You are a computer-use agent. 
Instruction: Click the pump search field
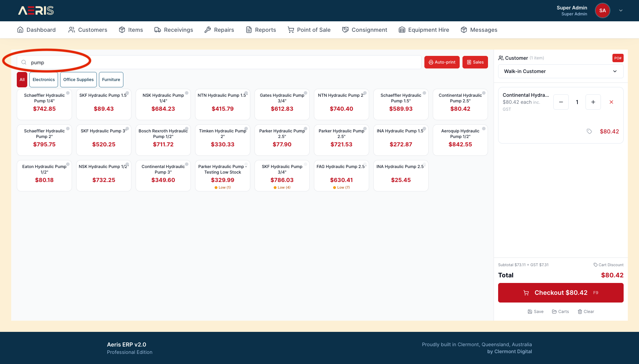224,63
